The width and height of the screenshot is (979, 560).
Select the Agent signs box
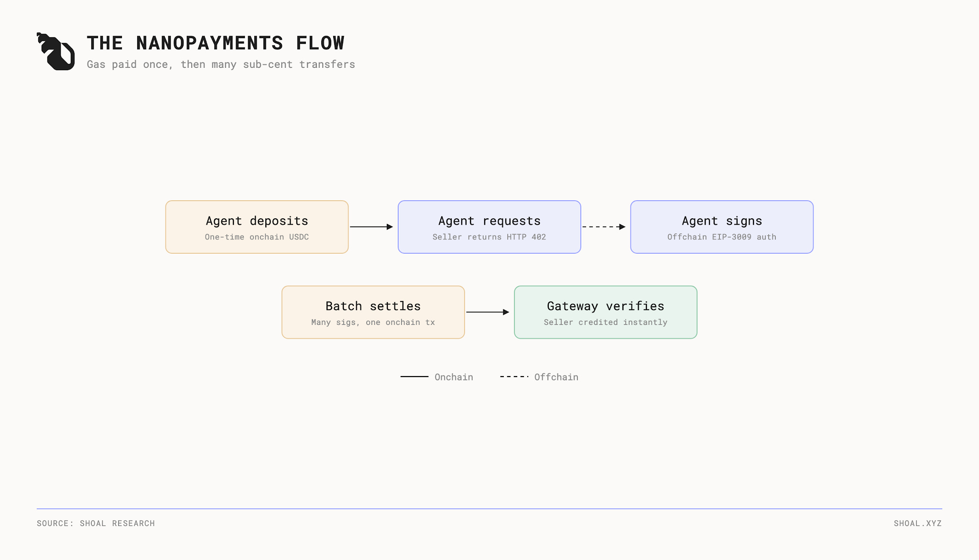pyautogui.click(x=722, y=227)
